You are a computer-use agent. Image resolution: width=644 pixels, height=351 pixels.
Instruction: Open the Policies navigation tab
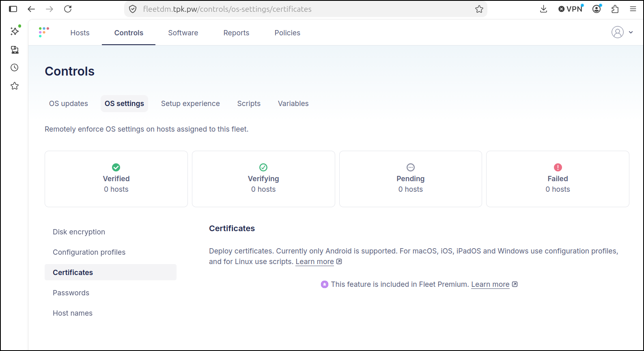pyautogui.click(x=287, y=33)
